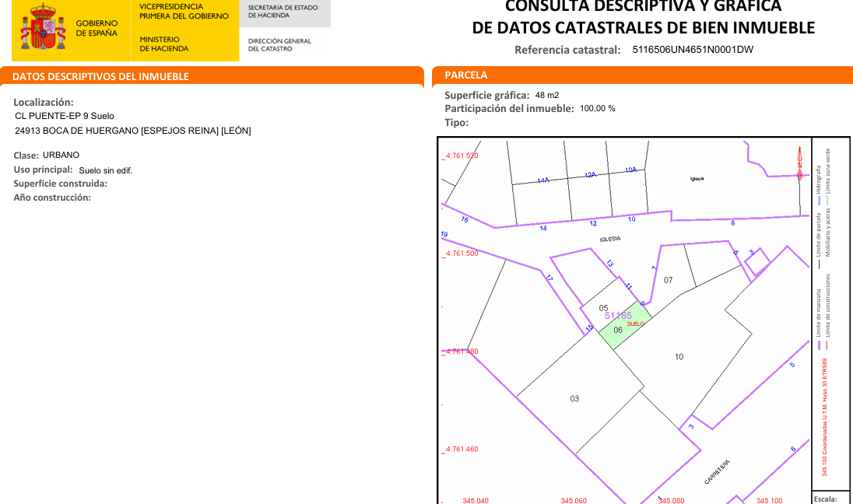Viewport: 853px width, 504px height.
Task: Click 'VICEPRESIDENCIA PRIMERA DEL GOBIERNO'
Action: 184,12
